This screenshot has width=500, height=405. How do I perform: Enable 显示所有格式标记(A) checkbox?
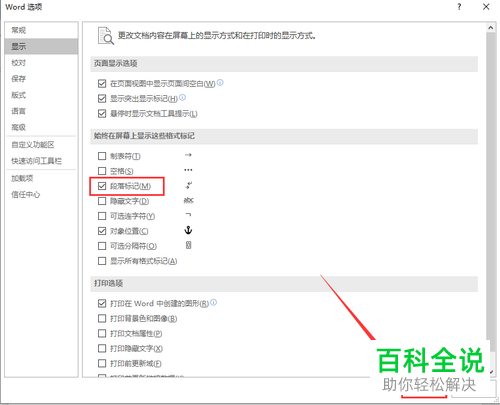click(102, 261)
